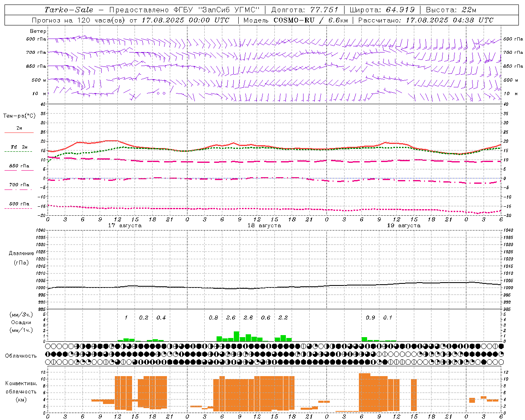This screenshot has height=420, width=525.
Task: Click the '0.4' three-hour precipitation value
Action: tap(161, 318)
